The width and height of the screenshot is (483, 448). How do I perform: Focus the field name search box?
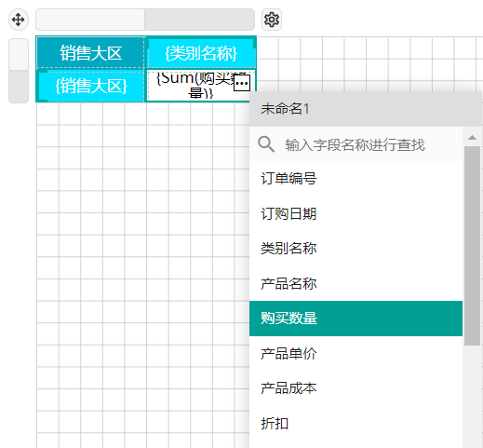pyautogui.click(x=356, y=144)
